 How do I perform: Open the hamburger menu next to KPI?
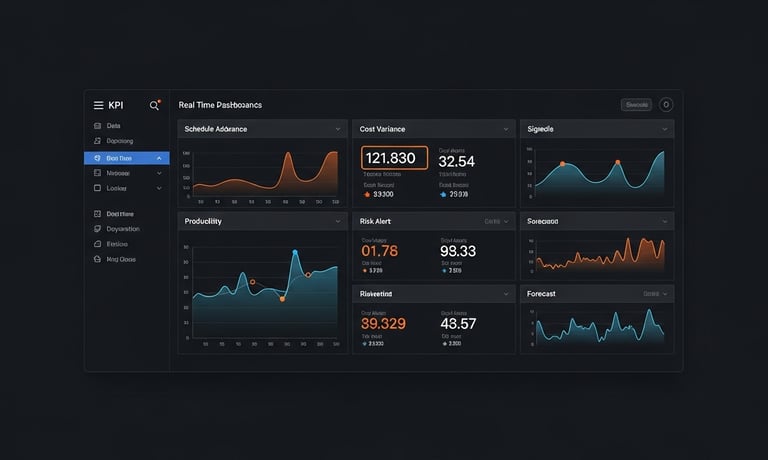[98, 105]
